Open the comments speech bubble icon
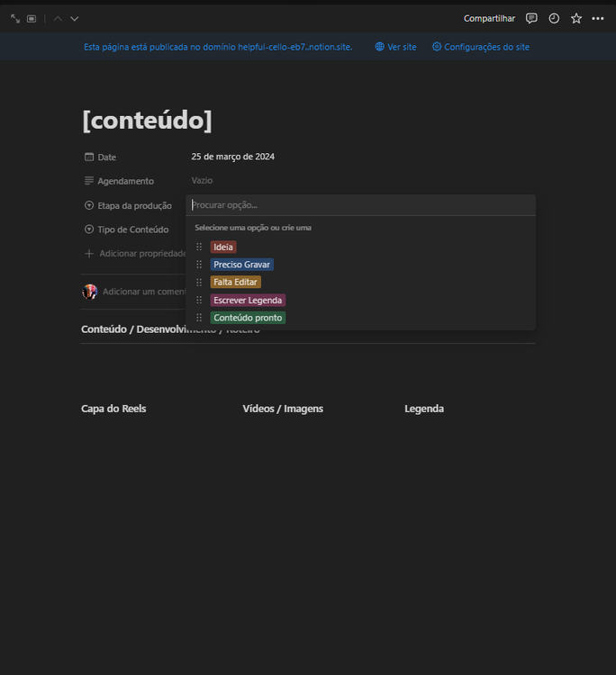The image size is (616, 675). point(531,19)
